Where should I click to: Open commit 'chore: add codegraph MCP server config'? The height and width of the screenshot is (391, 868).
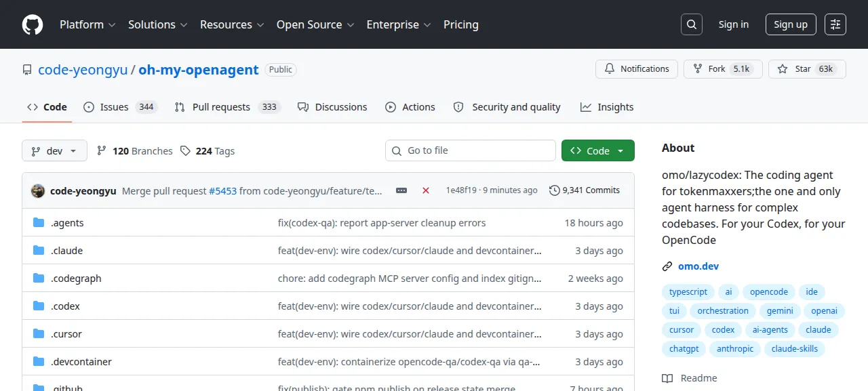coord(410,279)
